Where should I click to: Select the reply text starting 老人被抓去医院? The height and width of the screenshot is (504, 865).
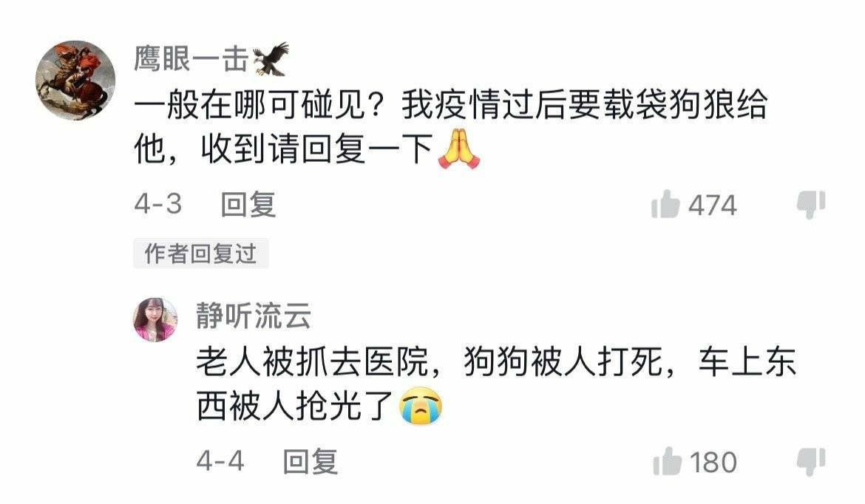(x=497, y=384)
